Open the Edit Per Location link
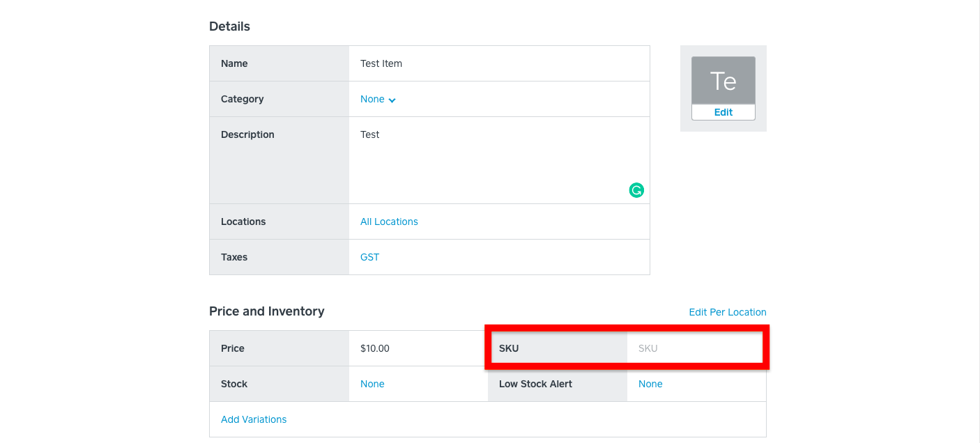Screen dimensions: 980x443 (x=727, y=312)
